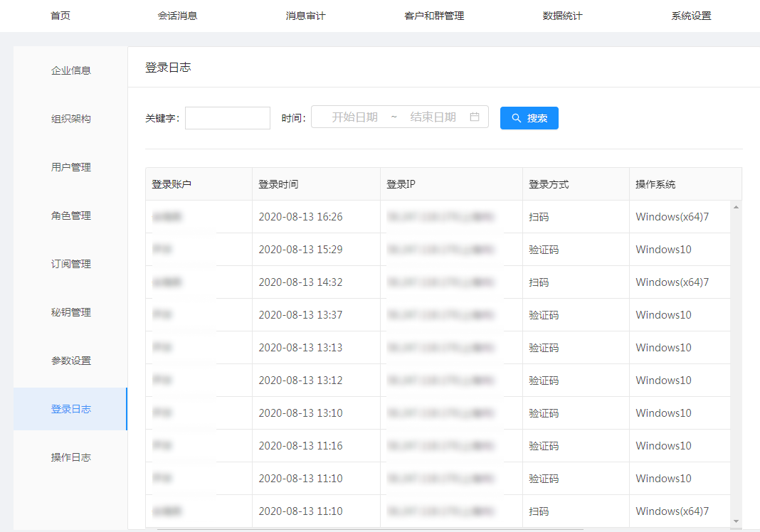Open 客户和群管理 top menu
760x532 pixels.
[x=434, y=16]
